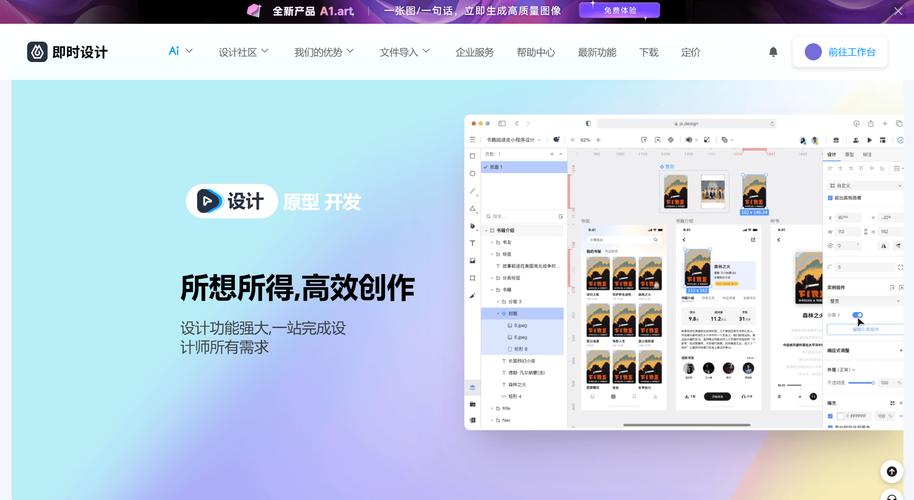Open the 自定义 size dropdown in design panel
Screen dimensions: 914x500
865,185
